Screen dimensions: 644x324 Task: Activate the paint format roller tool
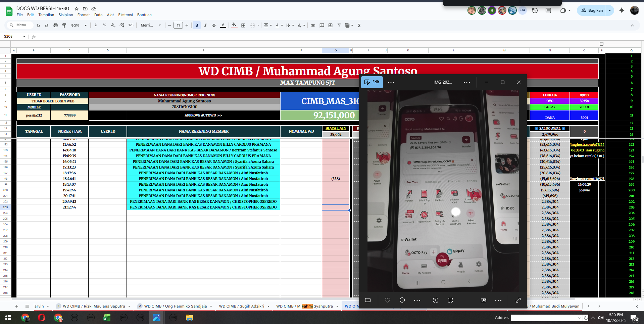tap(64, 26)
